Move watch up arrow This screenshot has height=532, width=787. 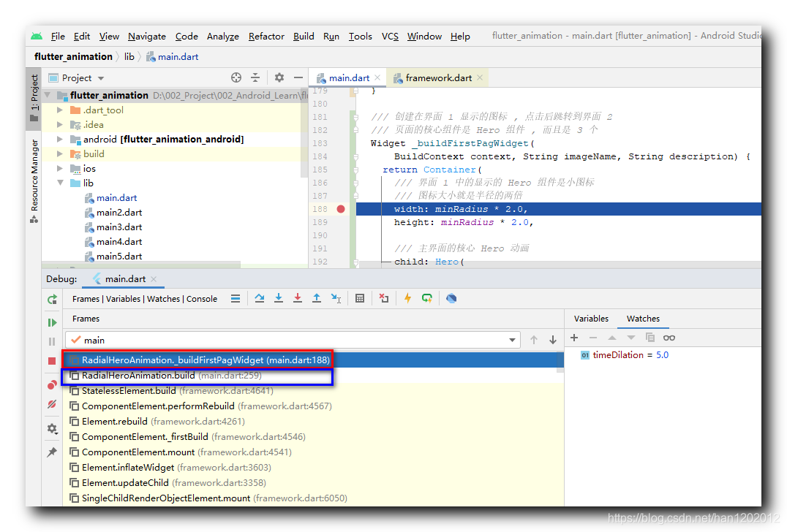(612, 338)
